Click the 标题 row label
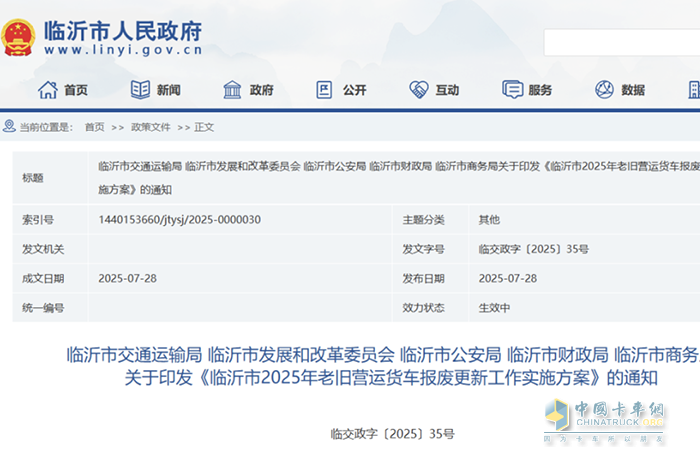The height and width of the screenshot is (467, 700). [x=33, y=178]
